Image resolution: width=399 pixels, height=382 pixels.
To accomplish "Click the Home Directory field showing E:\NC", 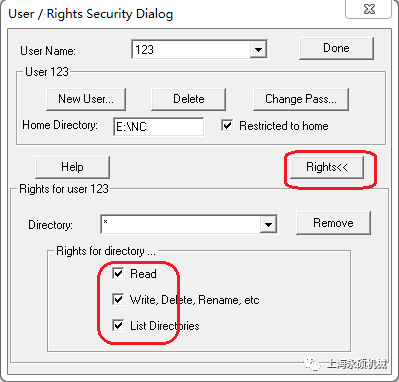I will point(159,127).
